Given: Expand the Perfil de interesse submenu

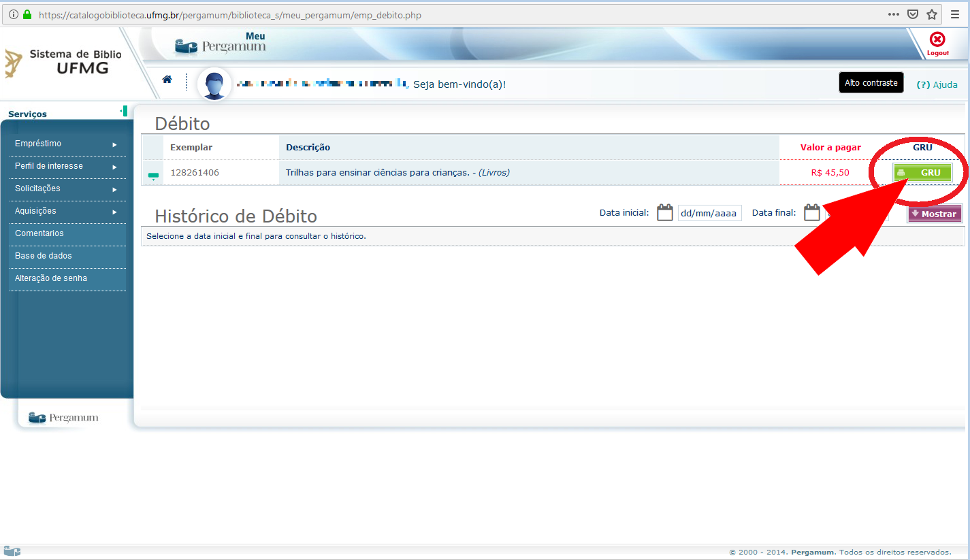Looking at the screenshot, I should click(x=67, y=166).
